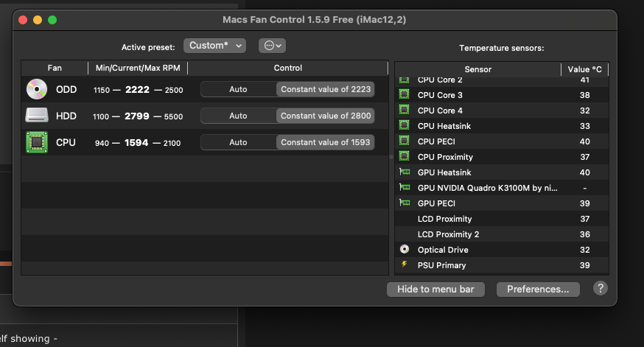Select the CPU Proximity sensor row
The width and height of the screenshot is (644, 347).
502,157
